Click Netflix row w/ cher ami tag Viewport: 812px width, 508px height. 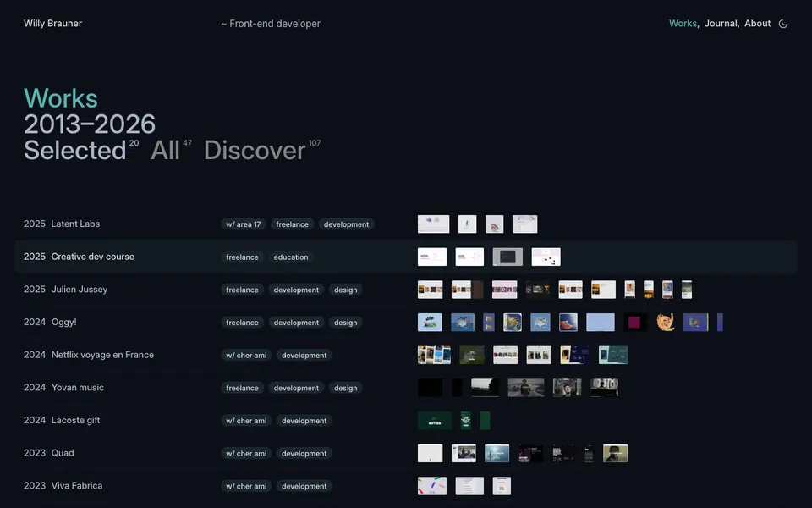pos(246,355)
